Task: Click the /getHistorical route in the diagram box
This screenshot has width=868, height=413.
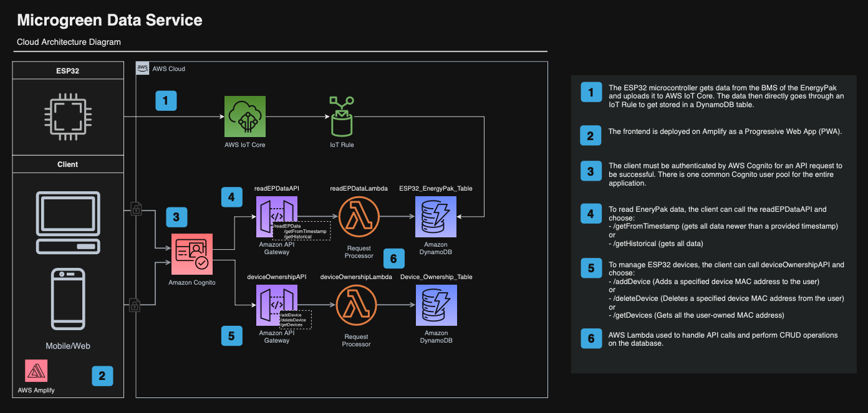Action: [297, 237]
